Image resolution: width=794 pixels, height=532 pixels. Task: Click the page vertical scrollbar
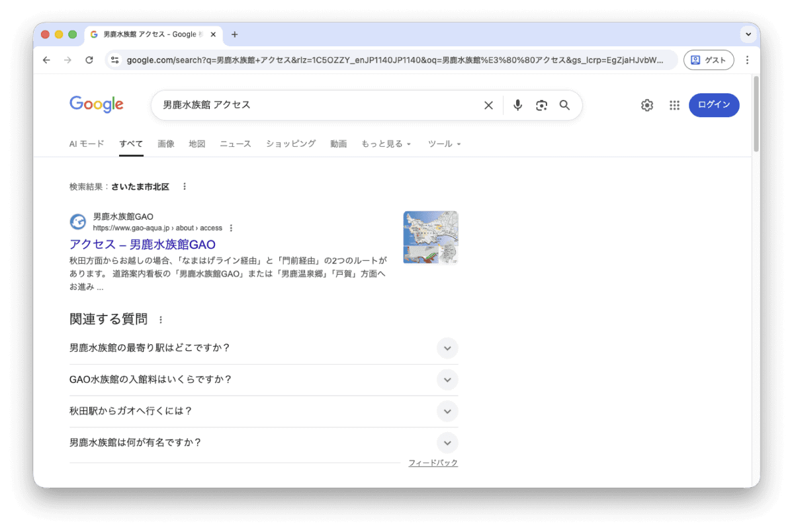click(756, 114)
